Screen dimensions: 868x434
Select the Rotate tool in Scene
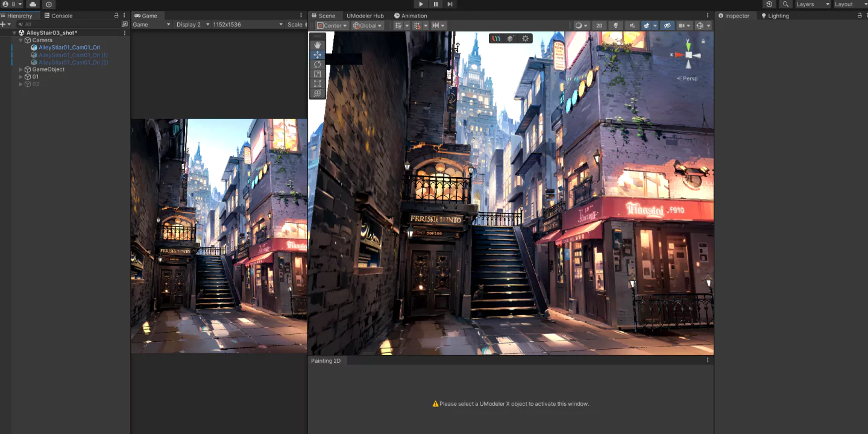318,64
